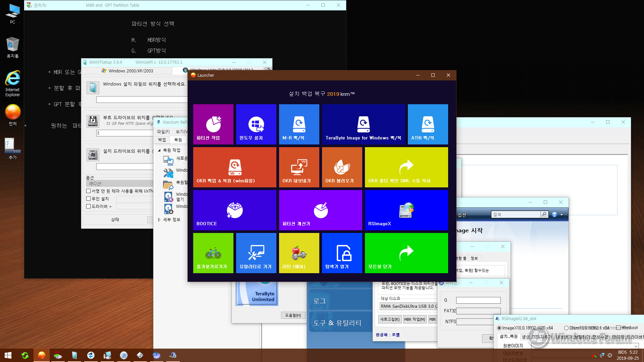
Task: Expand the 세부 정보 section in Macrium
Action: (x=159, y=220)
